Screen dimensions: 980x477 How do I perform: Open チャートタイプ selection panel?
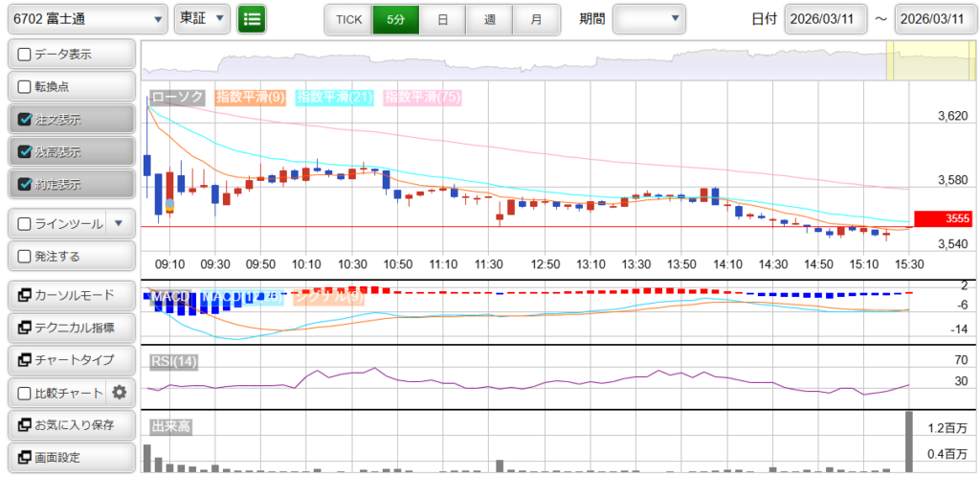71,359
